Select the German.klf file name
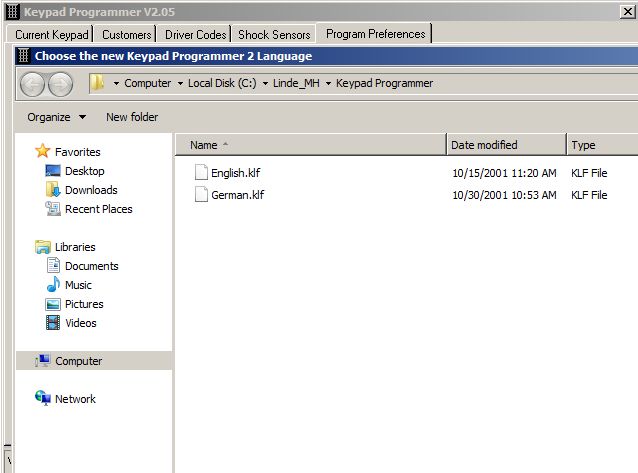638x473 pixels. click(238, 195)
